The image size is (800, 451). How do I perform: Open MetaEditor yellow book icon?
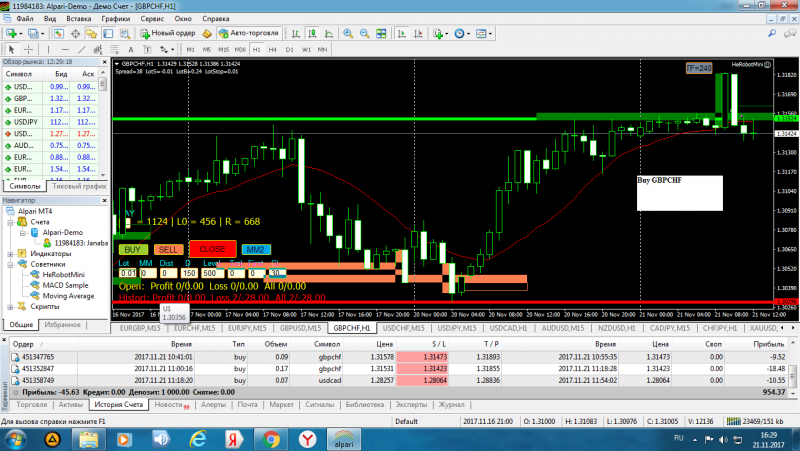(207, 34)
